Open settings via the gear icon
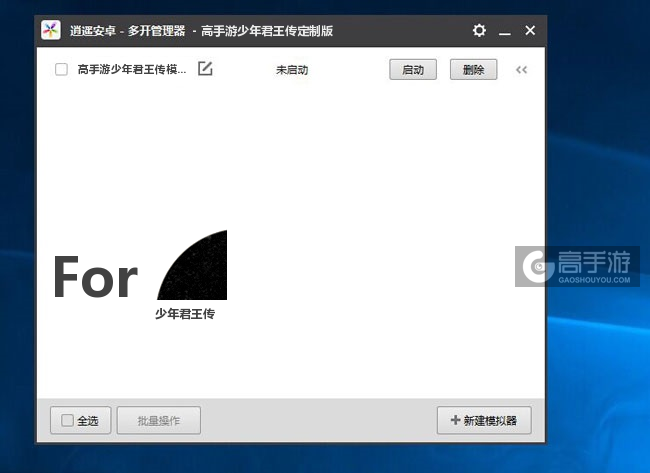Image resolution: width=650 pixels, height=473 pixels. coord(479,30)
